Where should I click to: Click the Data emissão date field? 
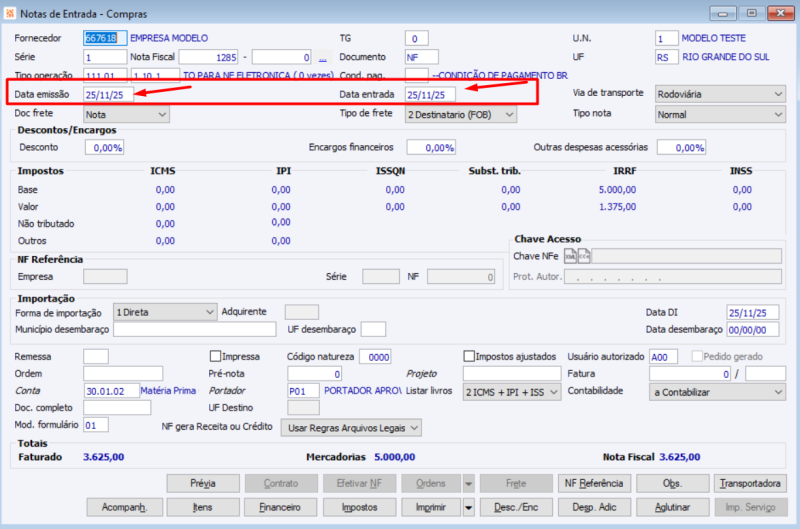tap(108, 94)
